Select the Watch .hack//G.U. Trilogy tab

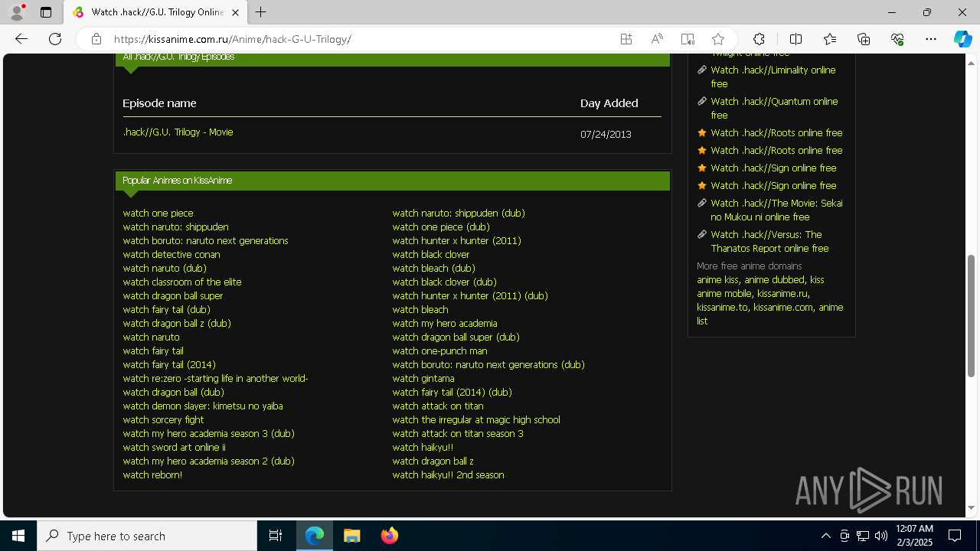coord(155,12)
